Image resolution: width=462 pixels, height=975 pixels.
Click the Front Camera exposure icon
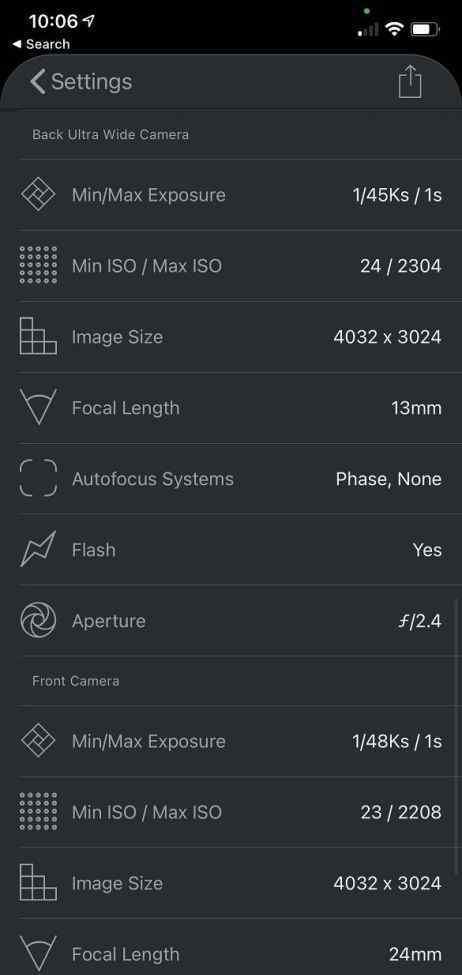(38, 741)
